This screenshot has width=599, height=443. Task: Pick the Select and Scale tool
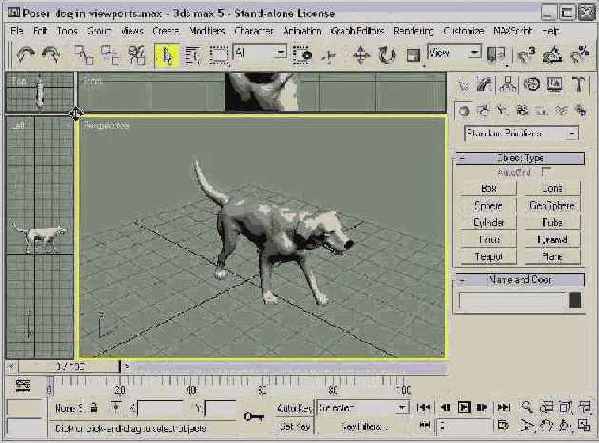[413, 56]
